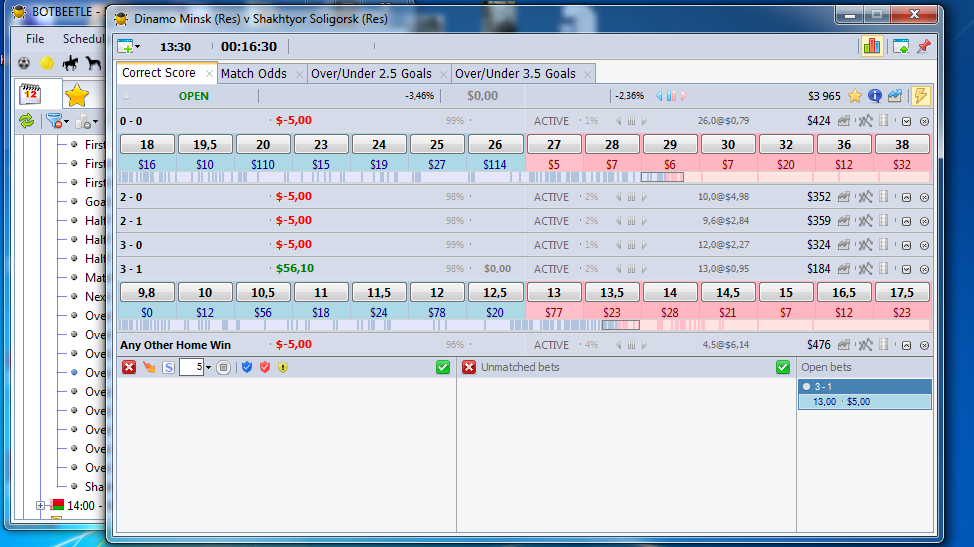The height and width of the screenshot is (547, 974).
Task: Select the Correct Score tab
Action: pos(158,73)
